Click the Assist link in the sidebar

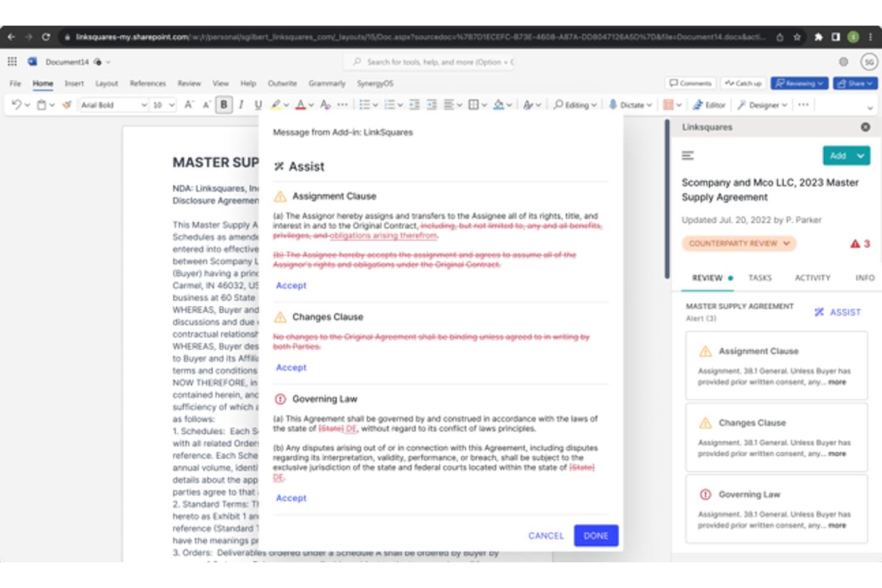point(837,312)
